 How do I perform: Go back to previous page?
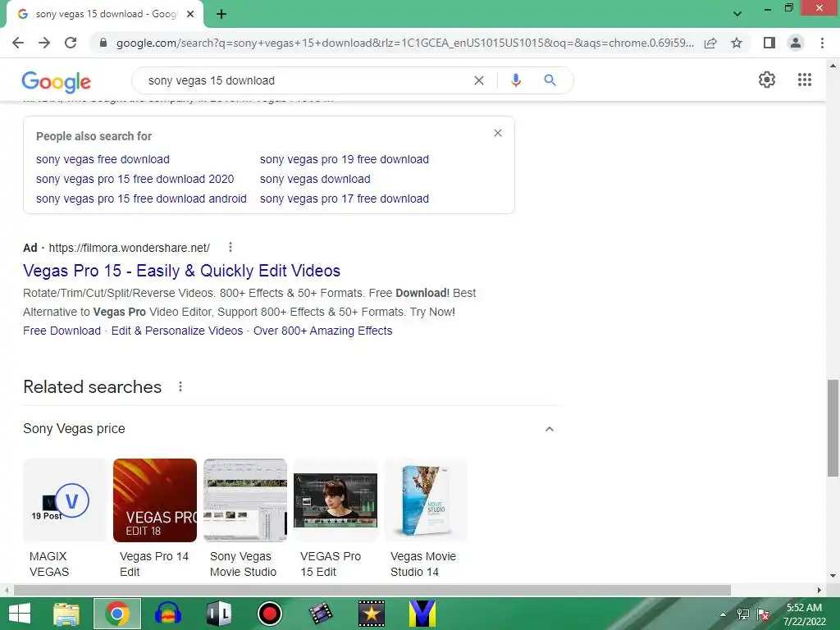tap(18, 43)
